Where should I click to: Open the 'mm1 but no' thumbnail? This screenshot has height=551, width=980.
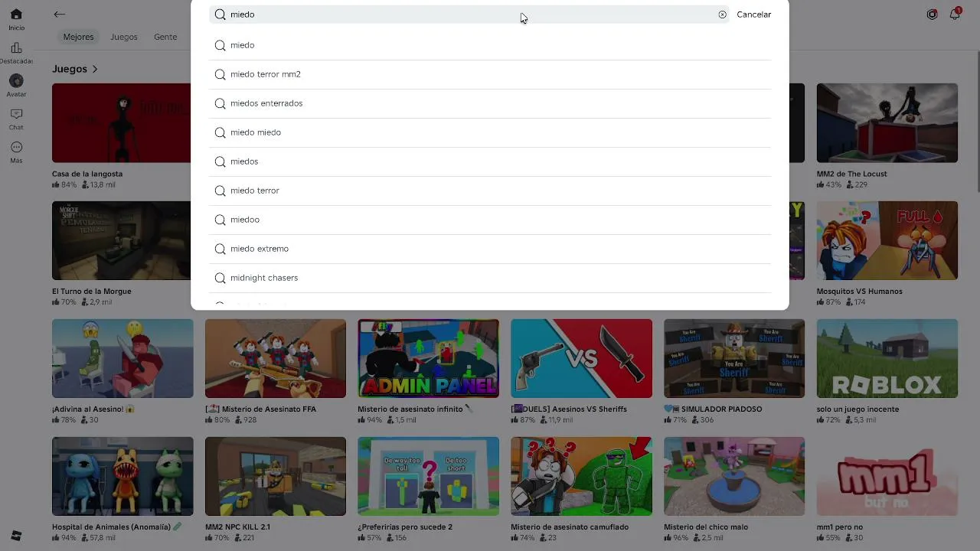point(887,476)
